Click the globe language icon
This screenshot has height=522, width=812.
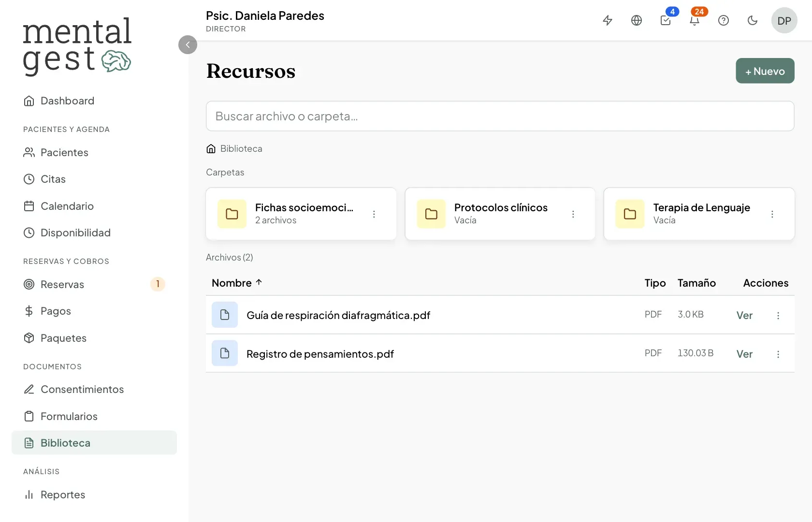pyautogui.click(x=637, y=20)
